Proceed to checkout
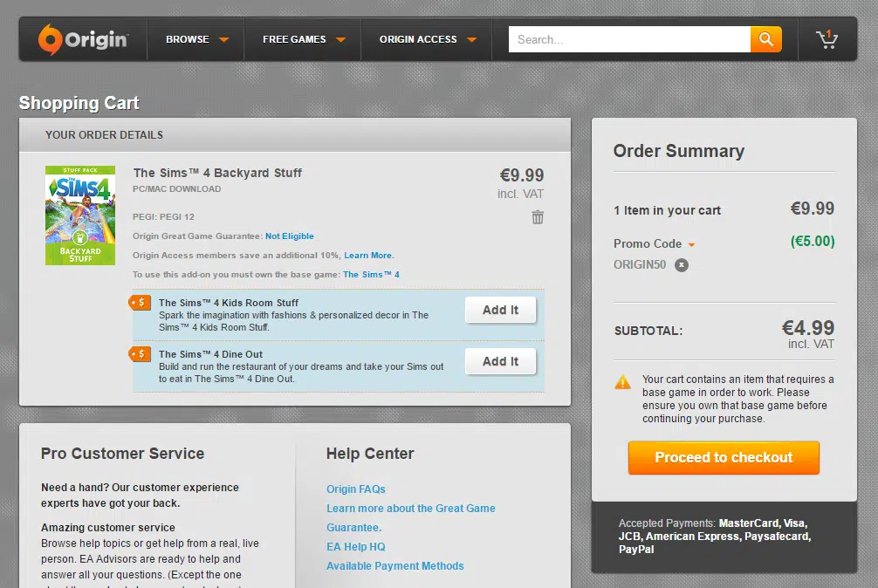 pos(724,457)
